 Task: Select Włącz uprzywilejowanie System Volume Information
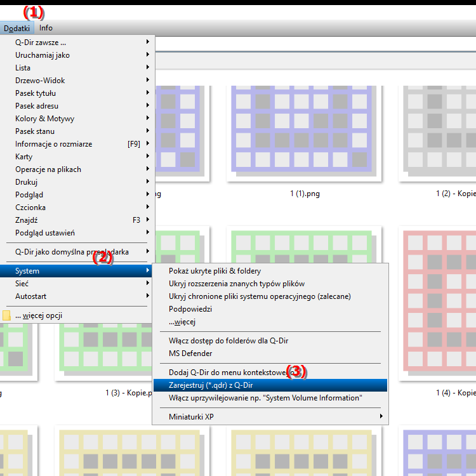[270, 398]
